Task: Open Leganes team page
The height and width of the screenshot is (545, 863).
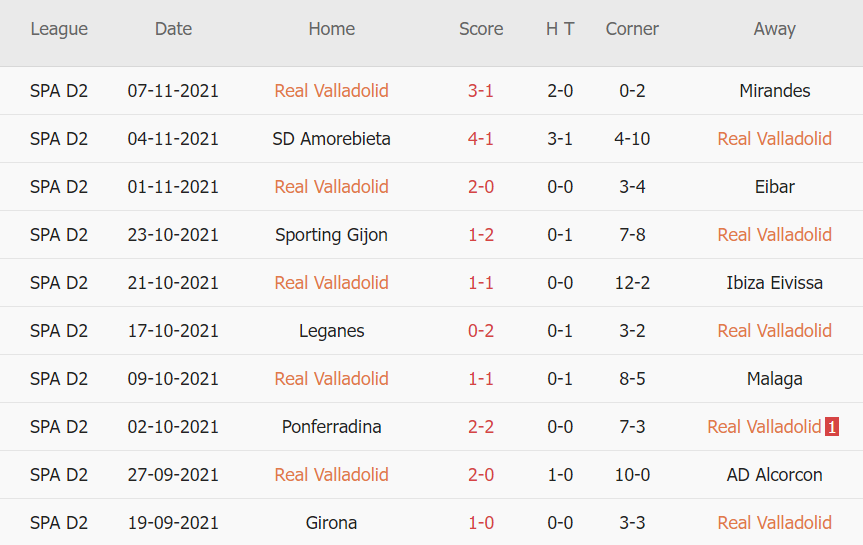Action: coord(331,331)
